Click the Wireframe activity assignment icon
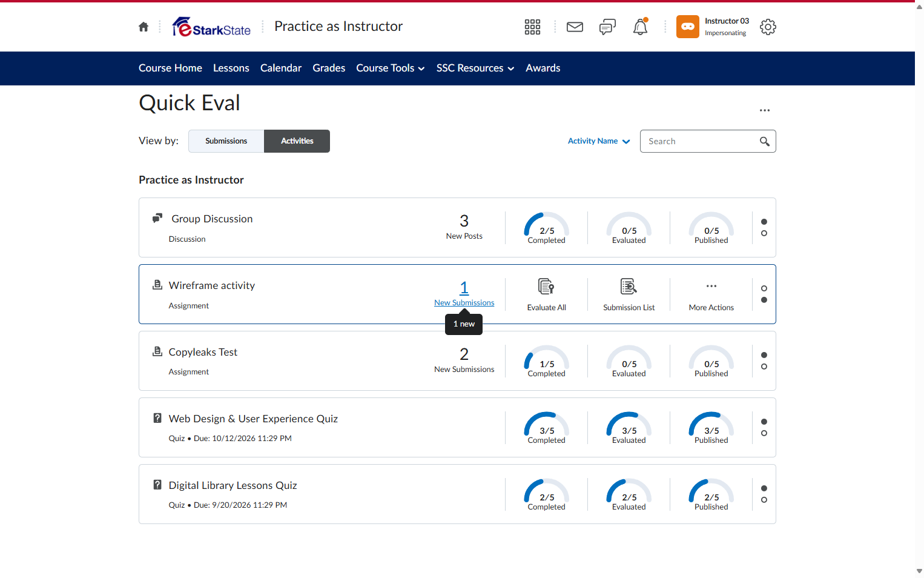Viewport: 924px width, 578px height. pyautogui.click(x=157, y=285)
